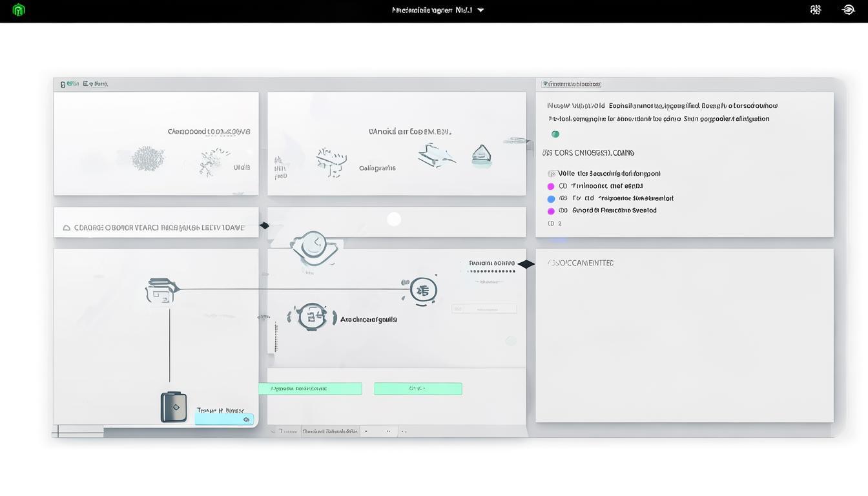Viewport: 868px width, 496px height.
Task: Select the first magenta radio dot in list
Action: pyautogui.click(x=551, y=187)
